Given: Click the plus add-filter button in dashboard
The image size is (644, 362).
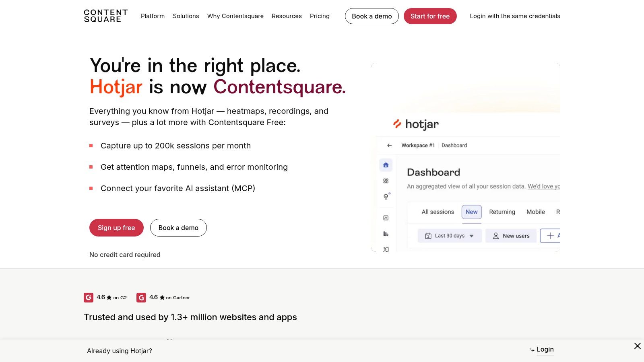Looking at the screenshot, I should (550, 236).
